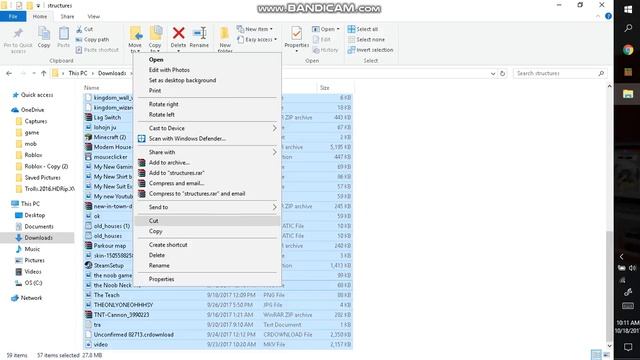This screenshot has width=640, height=360.
Task: Click the Properties checkmark icon
Action: pos(297,33)
